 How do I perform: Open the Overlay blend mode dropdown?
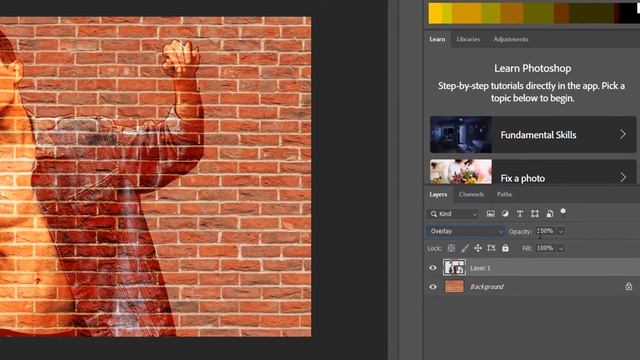tap(466, 231)
